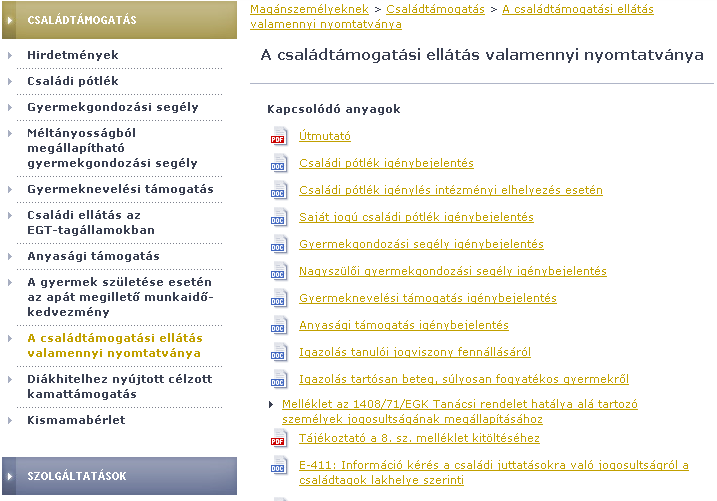This screenshot has width=717, height=501.
Task: Click the last breadcrumb link for valamennyi nyomtatványa
Action: coord(452,16)
